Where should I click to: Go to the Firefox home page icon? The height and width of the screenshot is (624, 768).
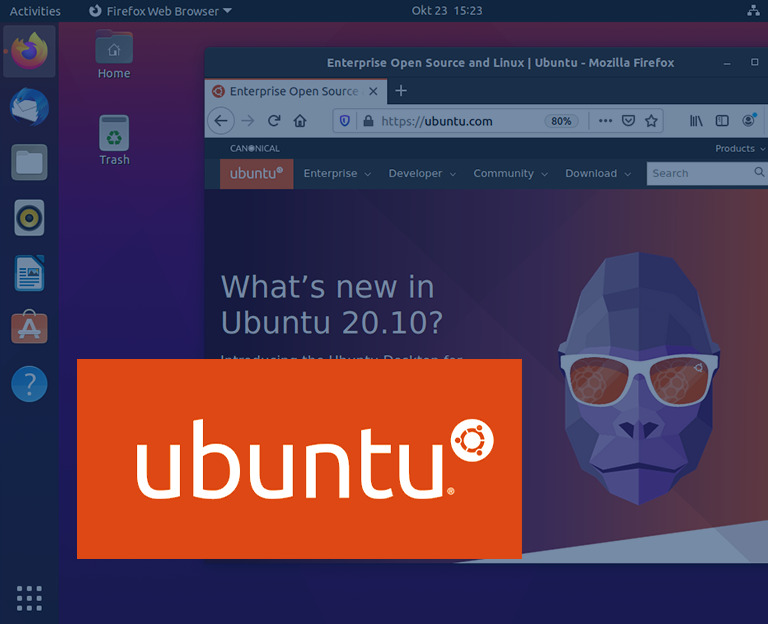coord(300,120)
